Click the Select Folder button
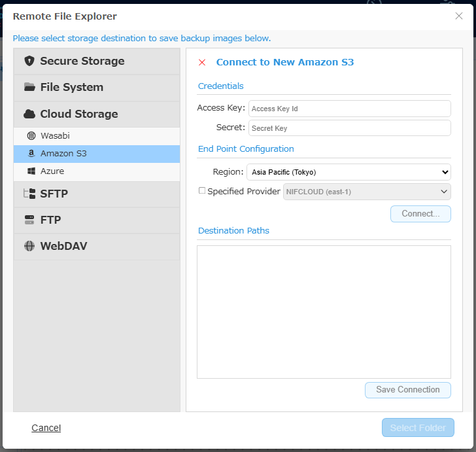This screenshot has width=476, height=452. click(418, 428)
